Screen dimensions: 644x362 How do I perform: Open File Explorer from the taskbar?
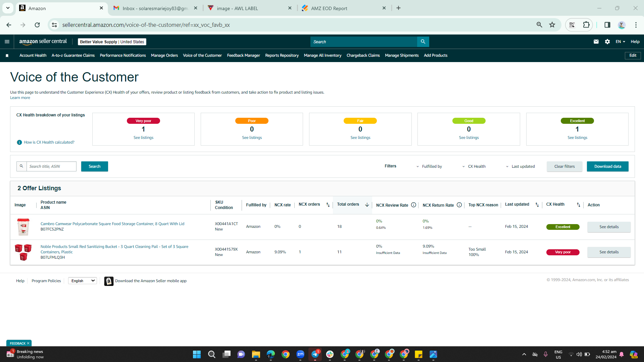click(256, 354)
